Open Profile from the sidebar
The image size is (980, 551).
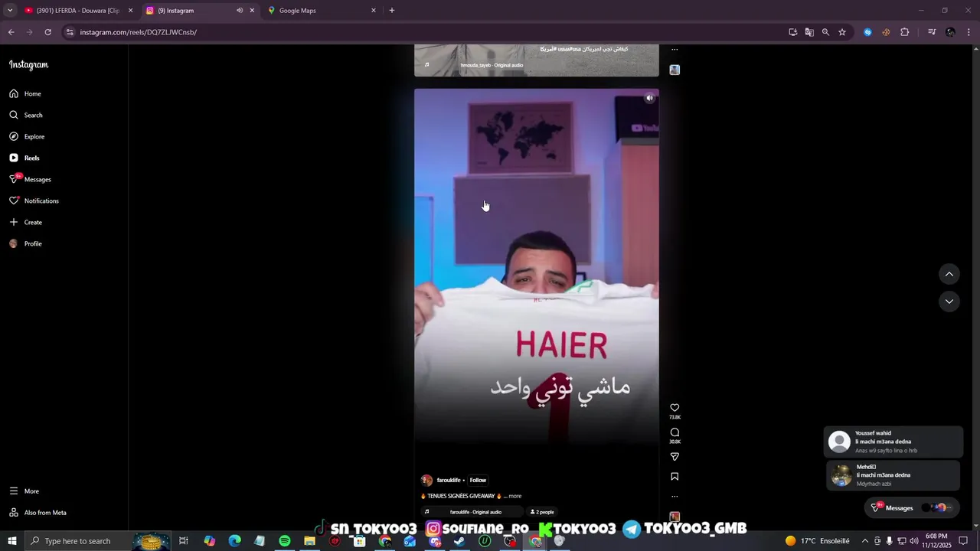(x=26, y=243)
